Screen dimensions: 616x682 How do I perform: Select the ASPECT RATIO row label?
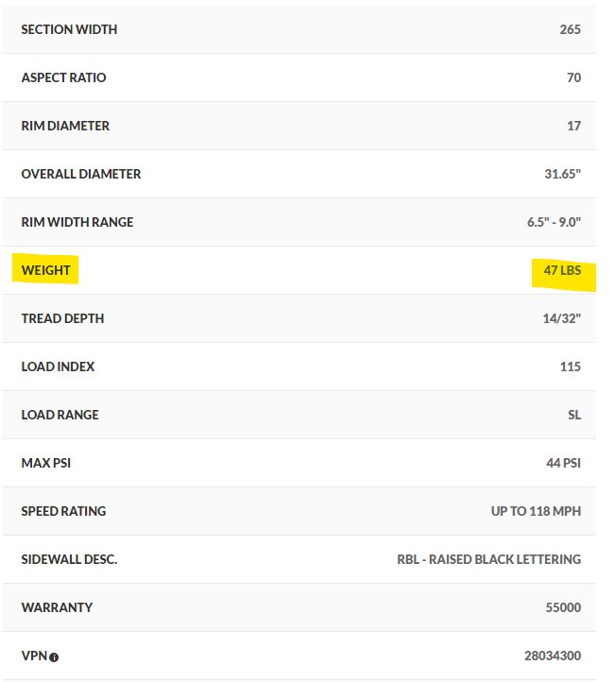(63, 77)
